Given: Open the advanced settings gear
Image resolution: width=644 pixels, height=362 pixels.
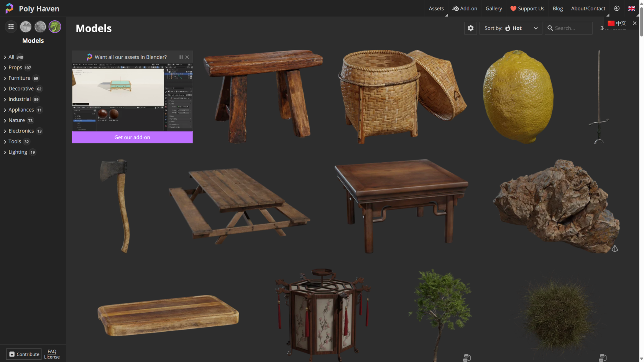Looking at the screenshot, I should [x=471, y=28].
